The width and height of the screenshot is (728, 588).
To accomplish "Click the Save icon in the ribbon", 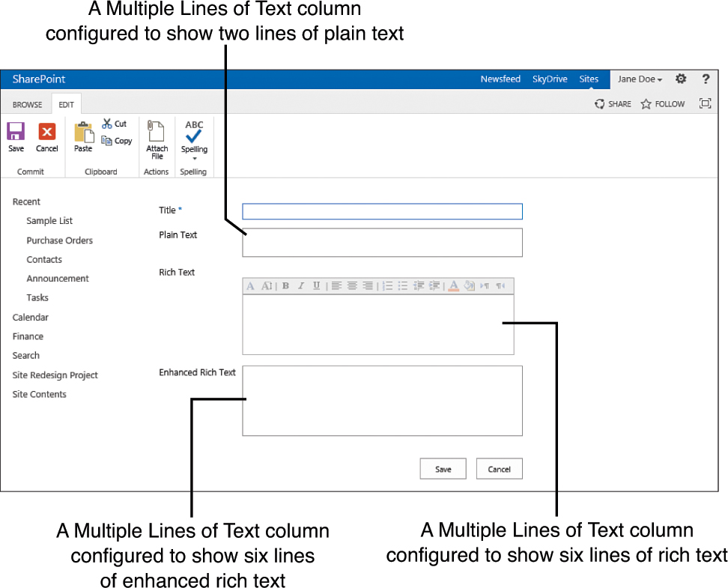I will click(15, 131).
